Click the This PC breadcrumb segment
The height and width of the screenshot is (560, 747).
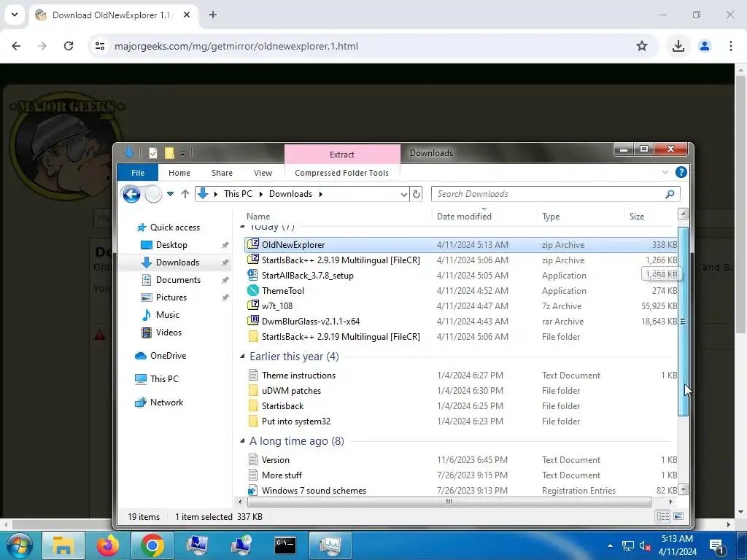(x=239, y=194)
